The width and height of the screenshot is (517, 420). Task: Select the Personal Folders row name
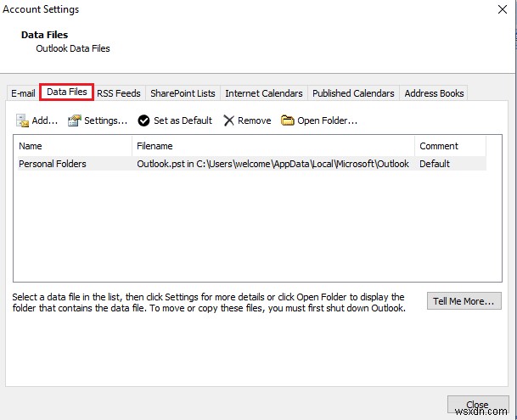tap(53, 164)
